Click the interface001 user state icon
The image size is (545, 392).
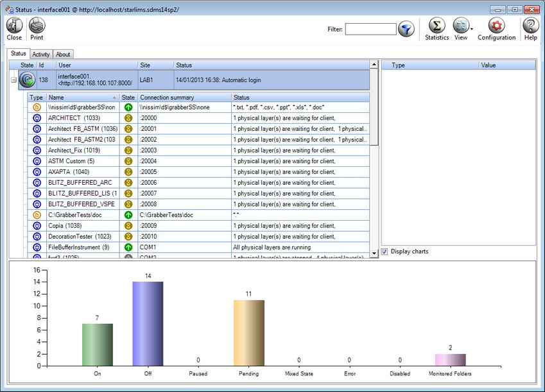(x=27, y=80)
